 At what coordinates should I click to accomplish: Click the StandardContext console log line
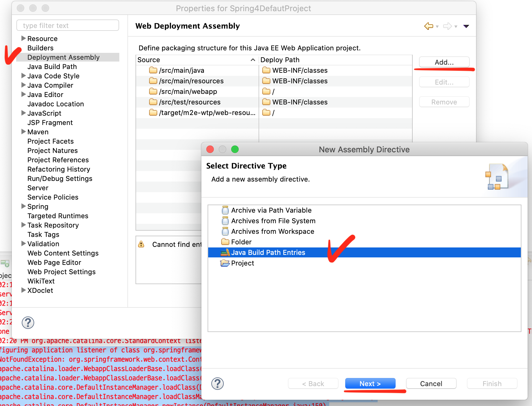101,341
